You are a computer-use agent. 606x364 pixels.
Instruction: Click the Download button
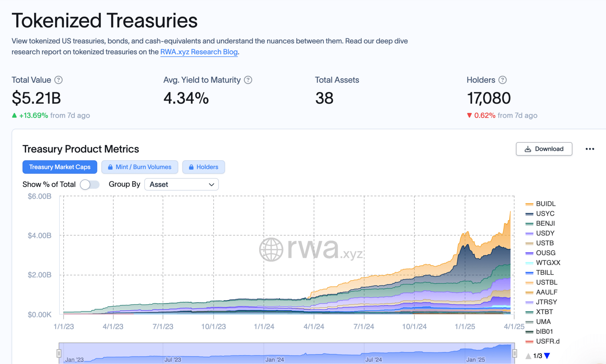(x=544, y=149)
